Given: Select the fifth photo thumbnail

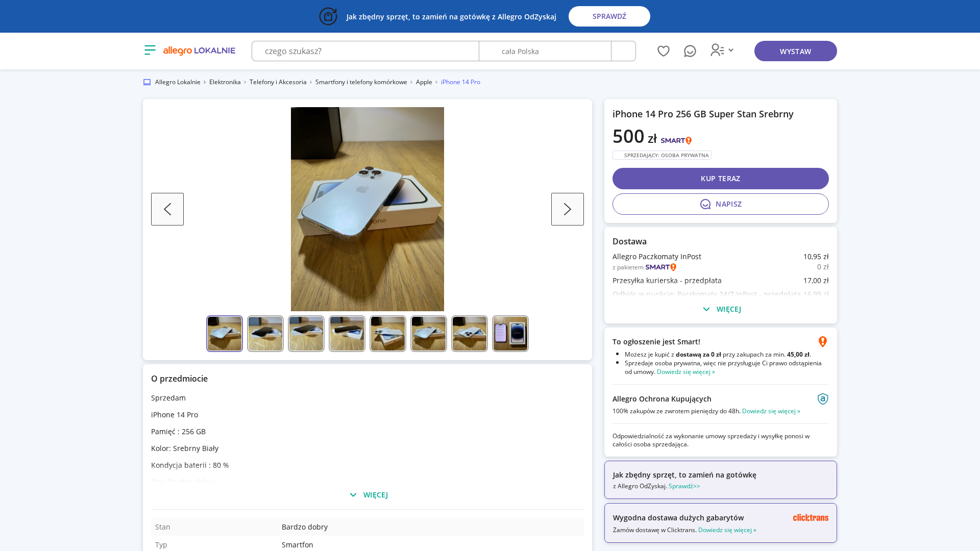Looking at the screenshot, I should [388, 334].
